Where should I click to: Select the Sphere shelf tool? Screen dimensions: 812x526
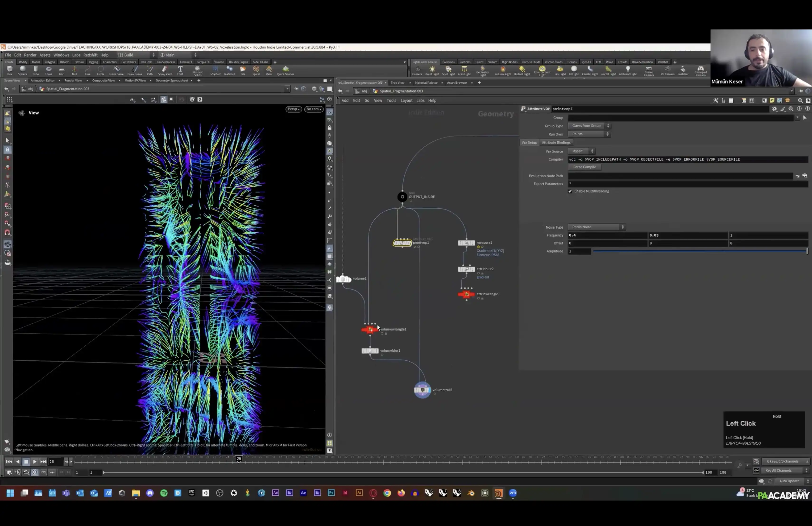tap(23, 71)
